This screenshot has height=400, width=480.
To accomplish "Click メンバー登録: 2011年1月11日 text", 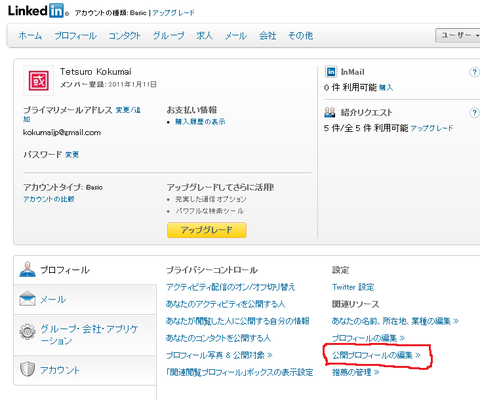I will point(108,84).
